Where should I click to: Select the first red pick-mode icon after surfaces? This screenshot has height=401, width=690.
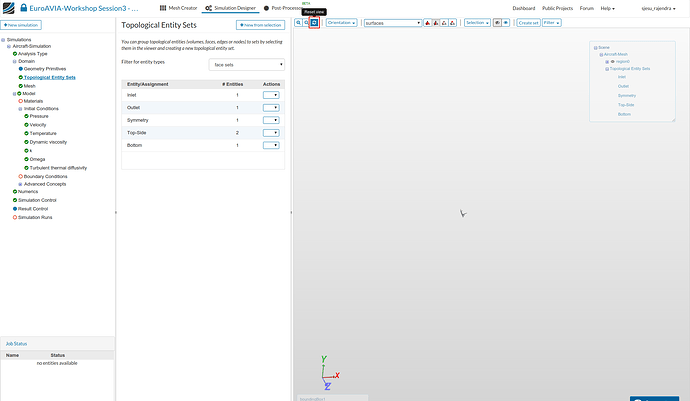pyautogui.click(x=427, y=23)
